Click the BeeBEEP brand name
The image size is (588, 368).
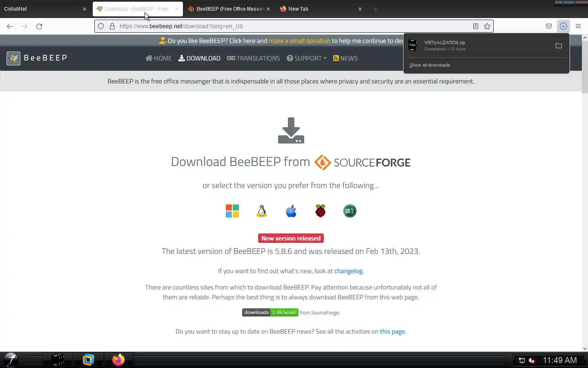pos(45,58)
